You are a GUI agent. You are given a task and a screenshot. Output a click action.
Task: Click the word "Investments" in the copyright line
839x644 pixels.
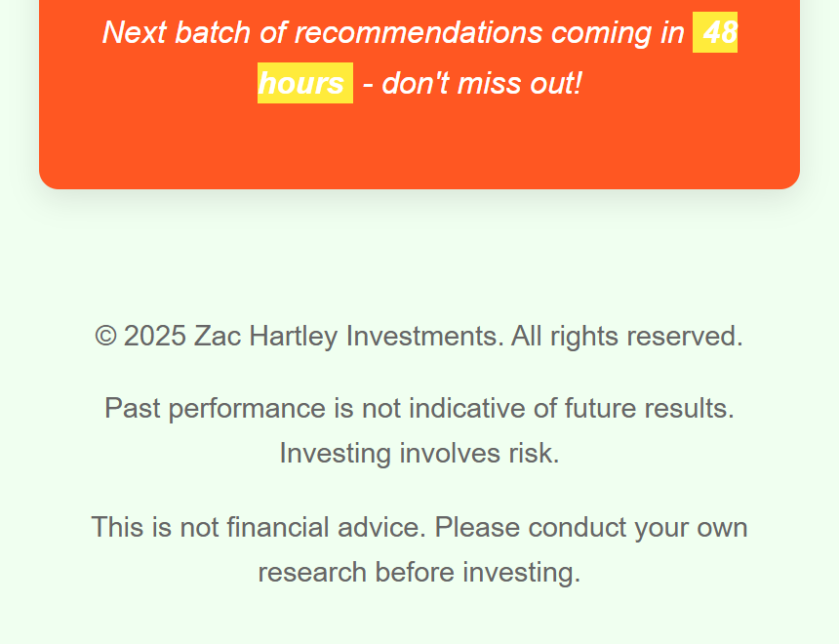tap(424, 337)
